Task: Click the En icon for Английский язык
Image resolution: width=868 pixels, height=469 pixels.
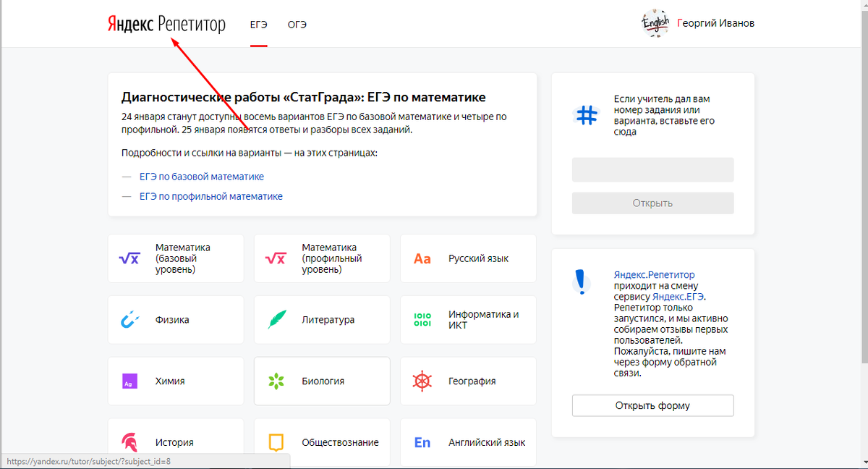Action: click(x=422, y=442)
